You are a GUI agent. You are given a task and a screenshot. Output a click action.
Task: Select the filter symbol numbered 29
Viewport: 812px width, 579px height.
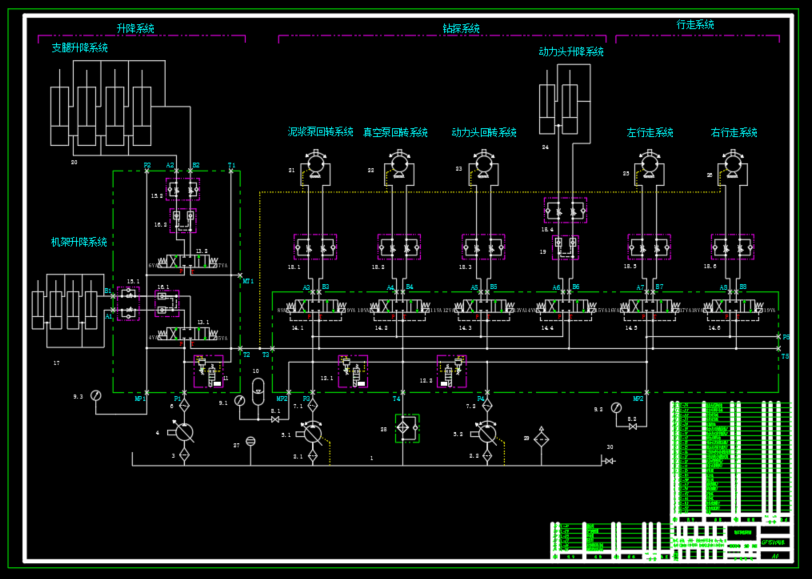[x=541, y=439]
